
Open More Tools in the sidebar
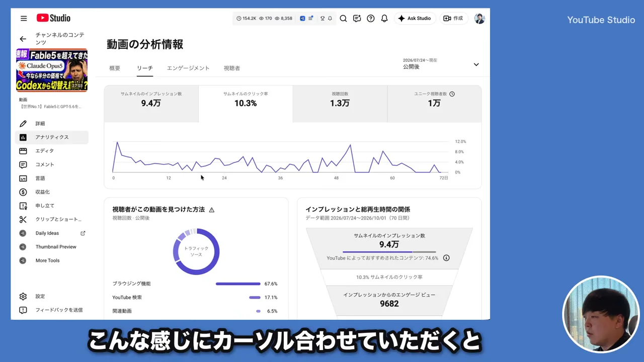51,260
